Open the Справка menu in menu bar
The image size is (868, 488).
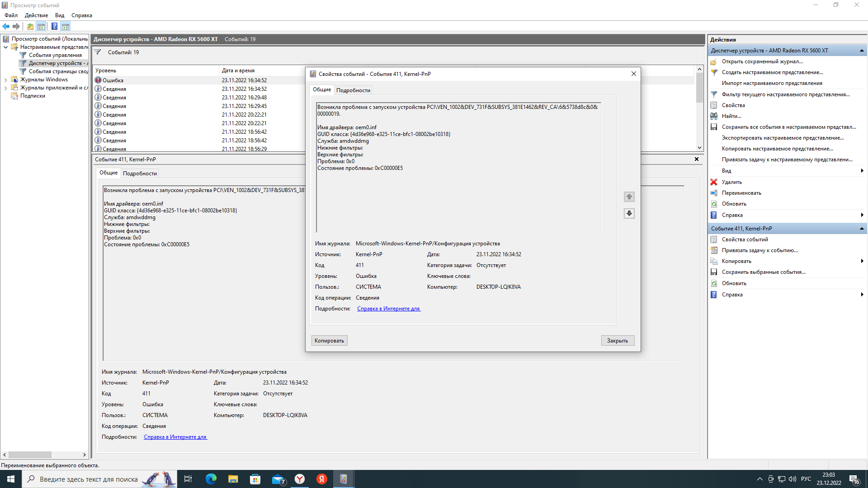point(82,15)
